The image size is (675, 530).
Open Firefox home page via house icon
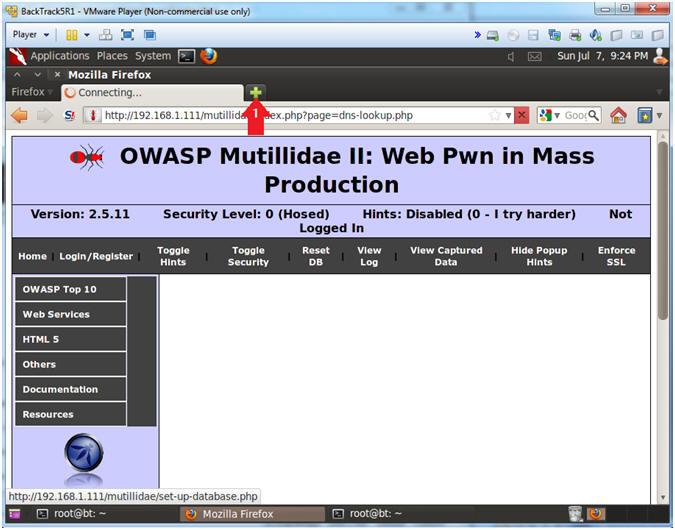click(x=618, y=115)
